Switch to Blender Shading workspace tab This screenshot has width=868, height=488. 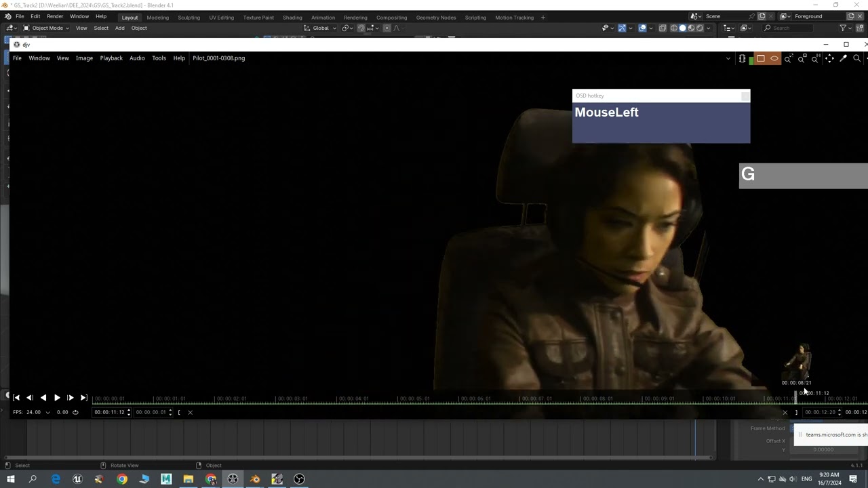coord(292,18)
